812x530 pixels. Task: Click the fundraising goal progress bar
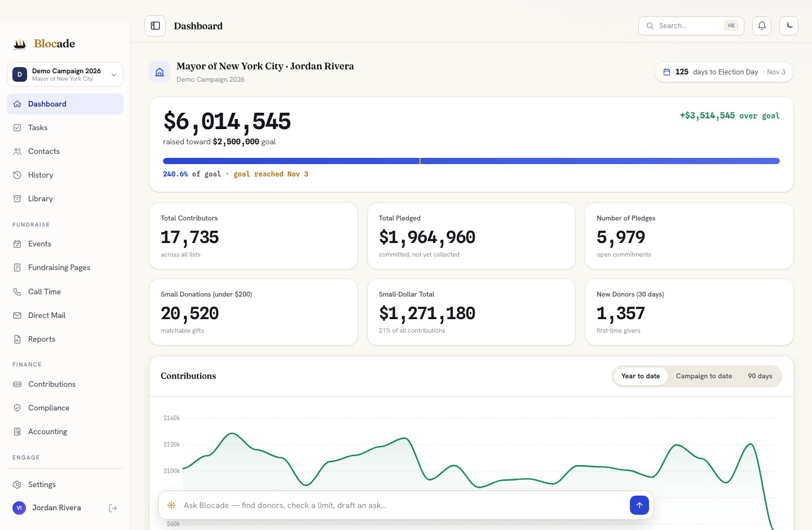(471, 161)
